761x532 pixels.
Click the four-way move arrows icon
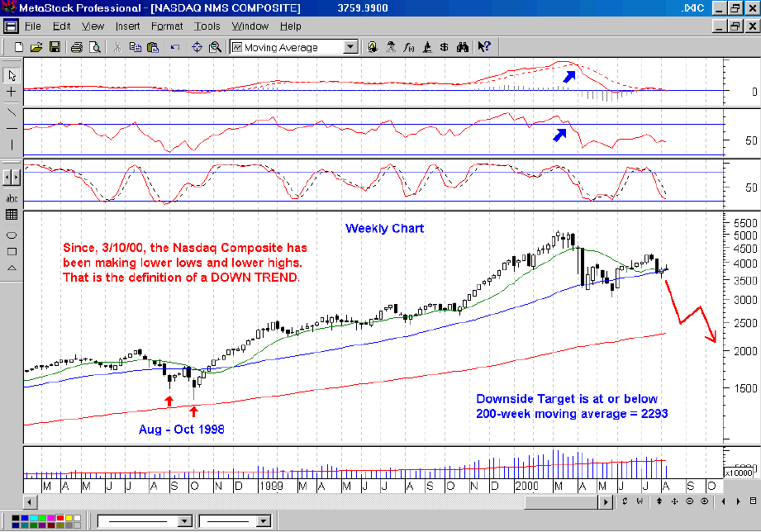tap(674, 501)
